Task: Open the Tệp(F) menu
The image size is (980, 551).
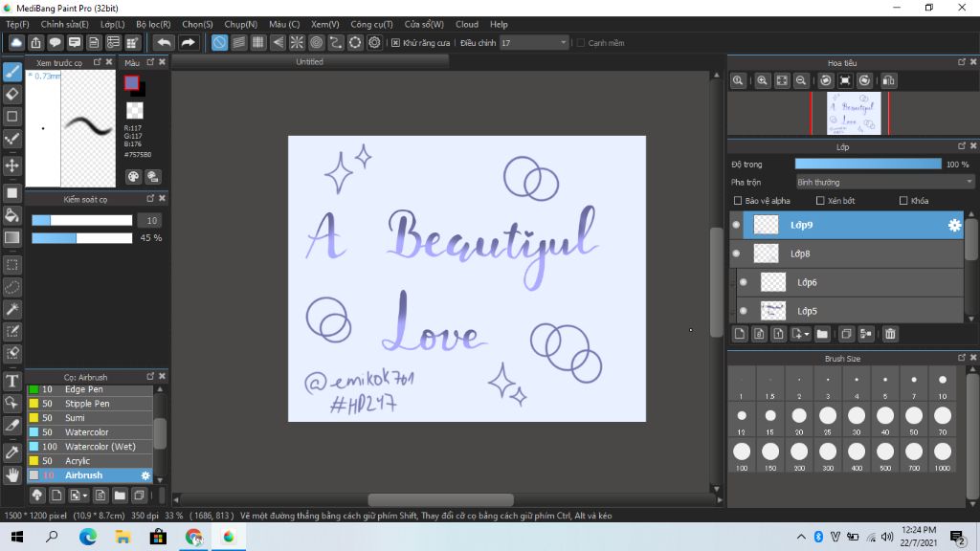Action: [17, 24]
